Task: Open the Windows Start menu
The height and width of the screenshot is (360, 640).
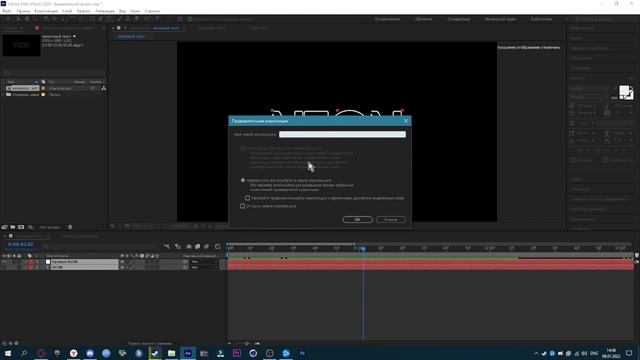Action: point(8,353)
